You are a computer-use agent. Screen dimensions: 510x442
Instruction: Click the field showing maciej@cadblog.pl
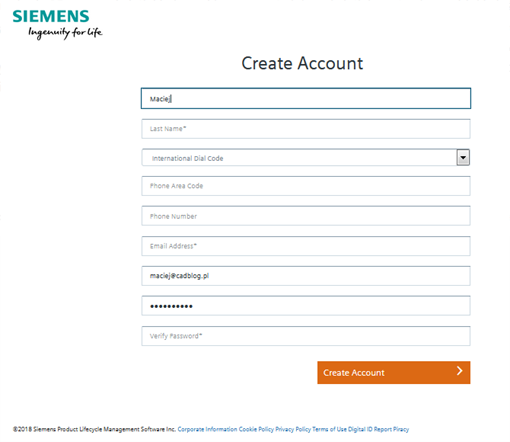point(306,276)
